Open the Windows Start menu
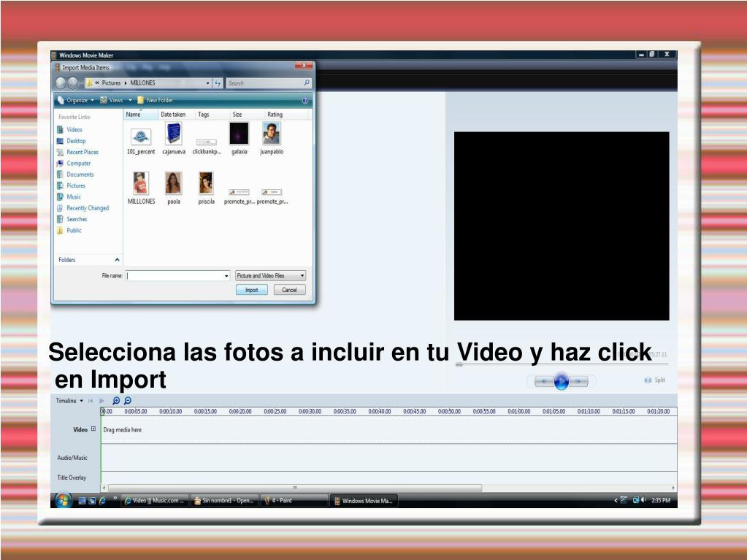 point(62,500)
